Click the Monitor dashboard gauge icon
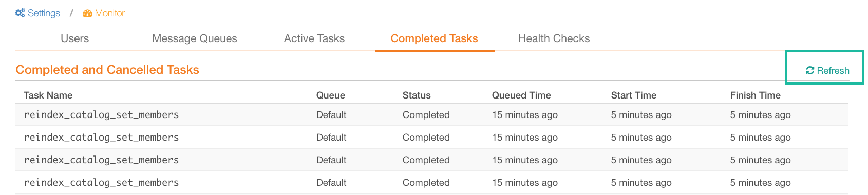868x195 pixels. [87, 13]
